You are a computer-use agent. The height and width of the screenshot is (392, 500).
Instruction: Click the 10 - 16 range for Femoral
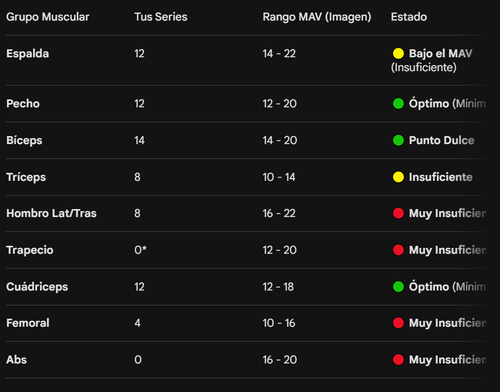pyautogui.click(x=279, y=323)
